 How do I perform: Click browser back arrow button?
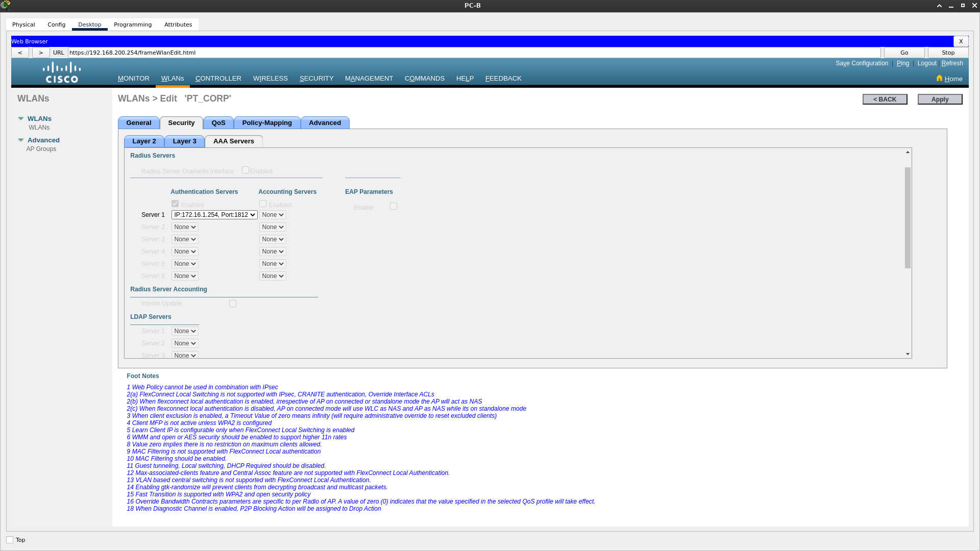(x=20, y=53)
